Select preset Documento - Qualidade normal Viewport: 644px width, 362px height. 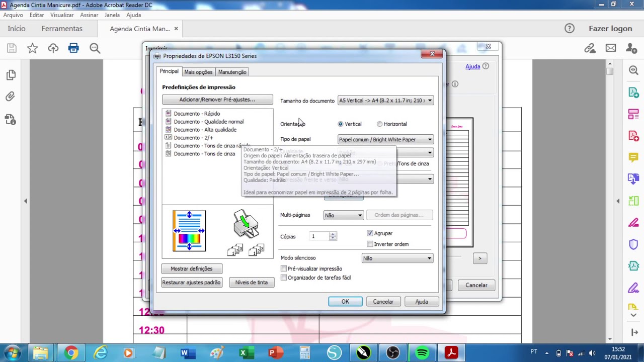click(x=208, y=122)
